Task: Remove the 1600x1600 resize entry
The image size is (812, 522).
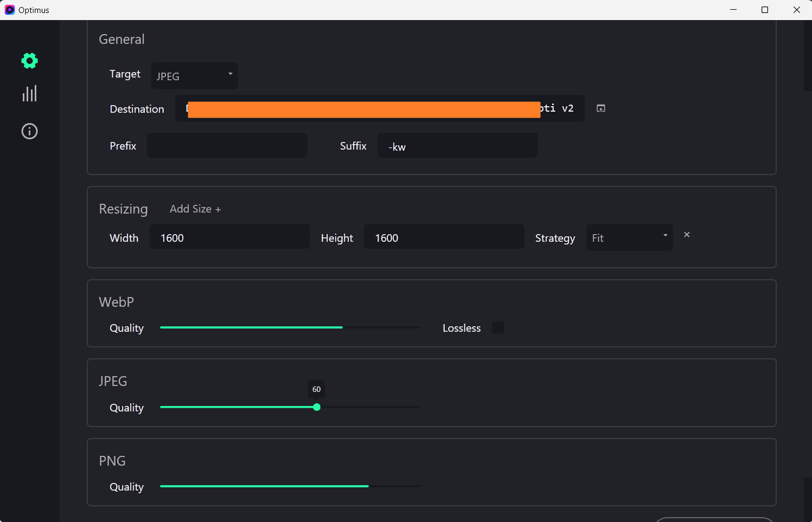Action: tap(687, 235)
